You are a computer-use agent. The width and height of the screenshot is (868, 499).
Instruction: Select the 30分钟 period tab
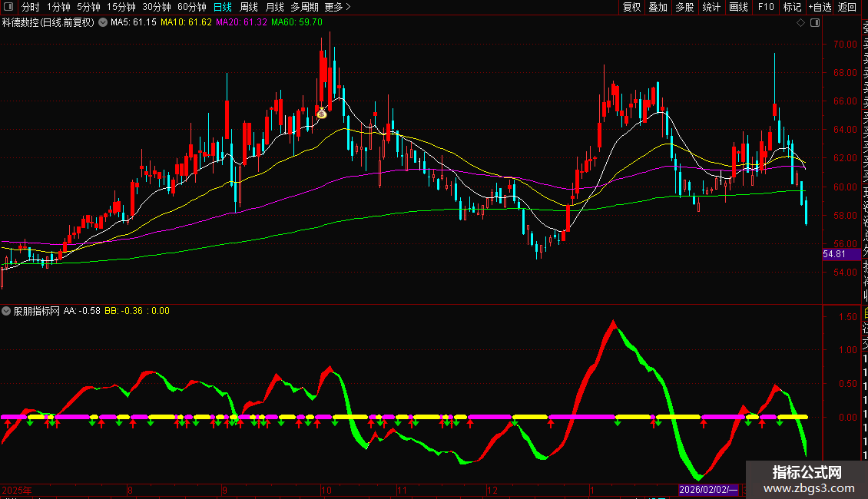[x=157, y=7]
